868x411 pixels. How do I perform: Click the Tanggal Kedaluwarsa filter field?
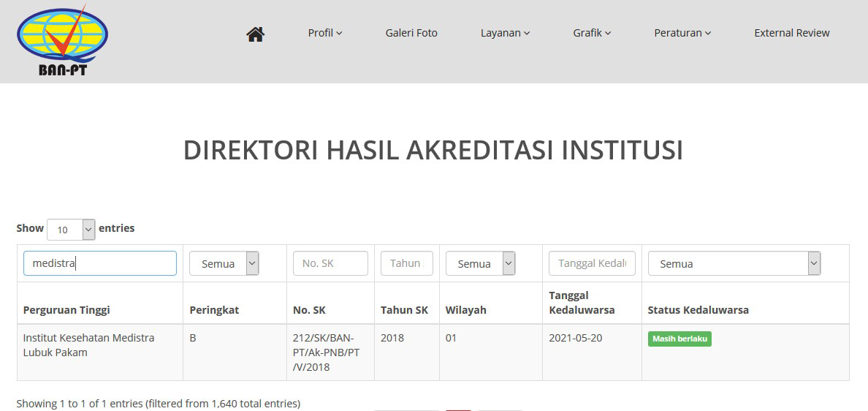click(592, 263)
